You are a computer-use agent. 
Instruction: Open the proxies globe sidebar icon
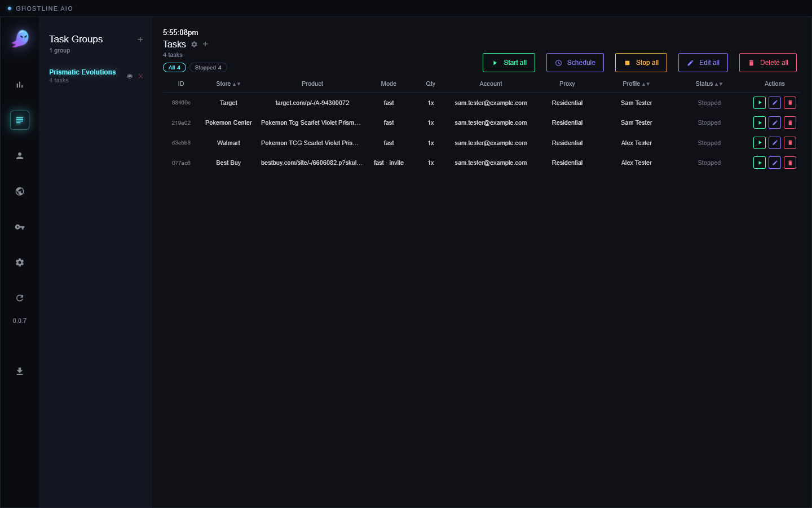(20, 191)
